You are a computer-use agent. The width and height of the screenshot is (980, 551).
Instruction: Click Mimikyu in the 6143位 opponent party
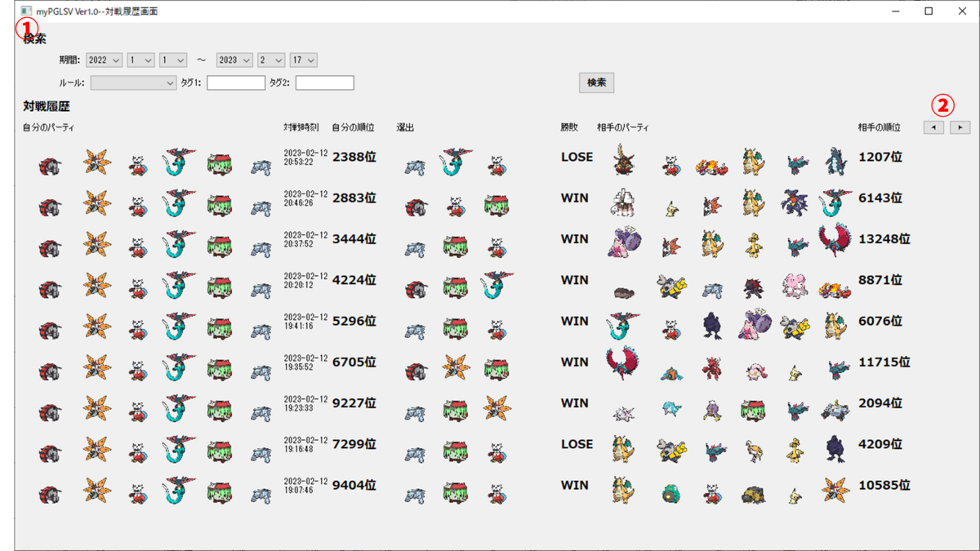[x=671, y=208]
